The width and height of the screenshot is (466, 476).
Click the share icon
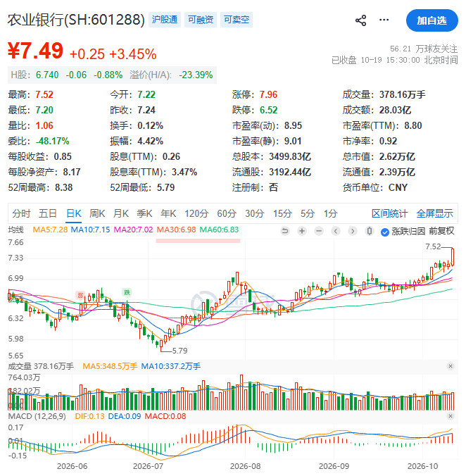coord(360,20)
